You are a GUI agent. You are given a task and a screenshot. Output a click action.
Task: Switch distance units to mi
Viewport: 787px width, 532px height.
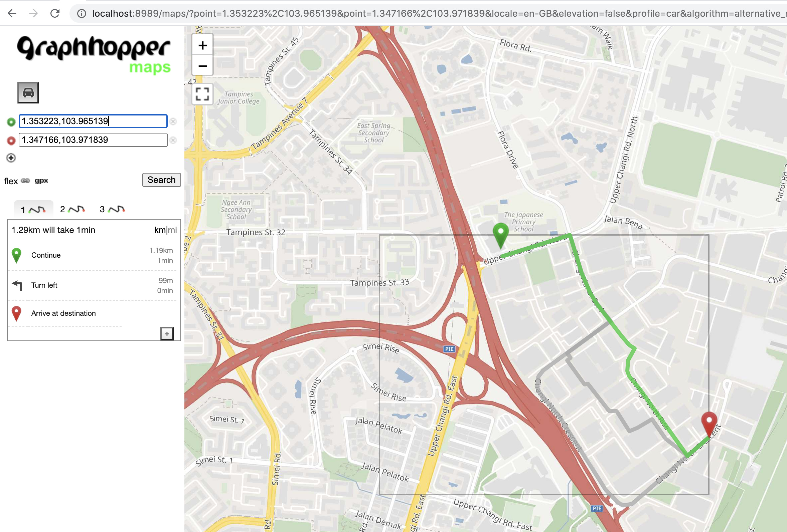(172, 230)
